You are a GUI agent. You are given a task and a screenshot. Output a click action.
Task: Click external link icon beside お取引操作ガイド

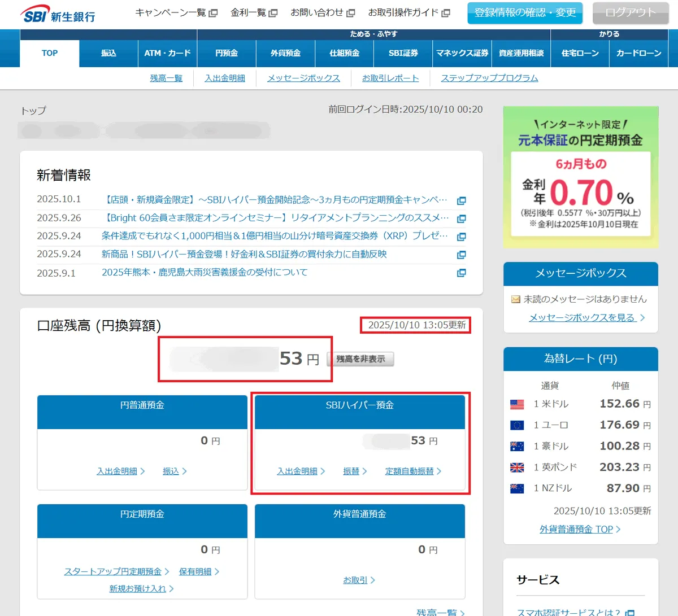tap(446, 13)
